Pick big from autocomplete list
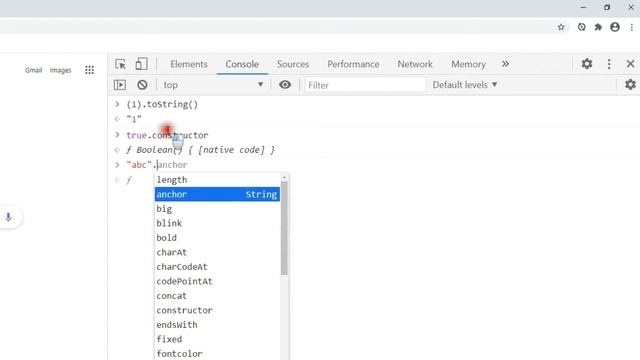The width and height of the screenshot is (640, 360). click(217, 209)
